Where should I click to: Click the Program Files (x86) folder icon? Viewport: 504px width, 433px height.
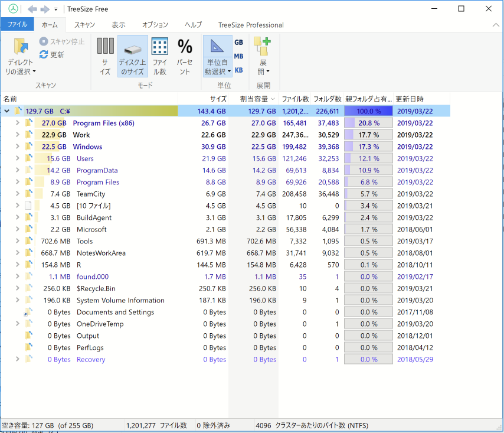[29, 123]
